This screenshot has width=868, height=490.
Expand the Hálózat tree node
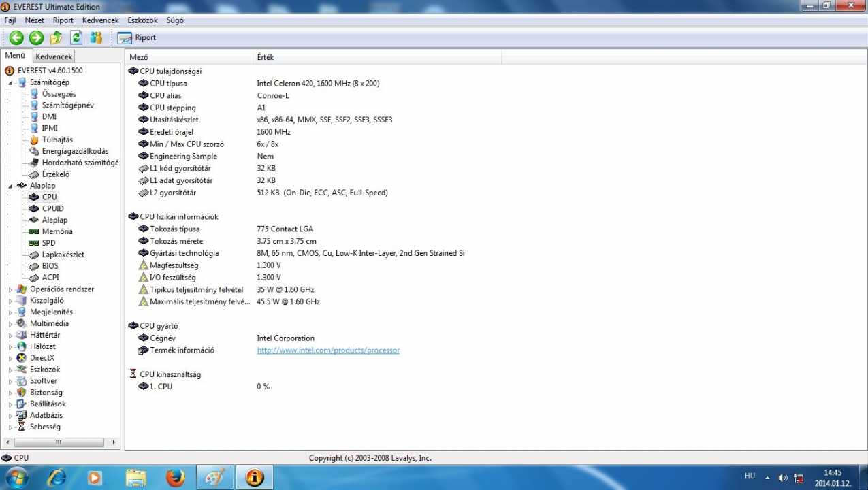click(11, 346)
